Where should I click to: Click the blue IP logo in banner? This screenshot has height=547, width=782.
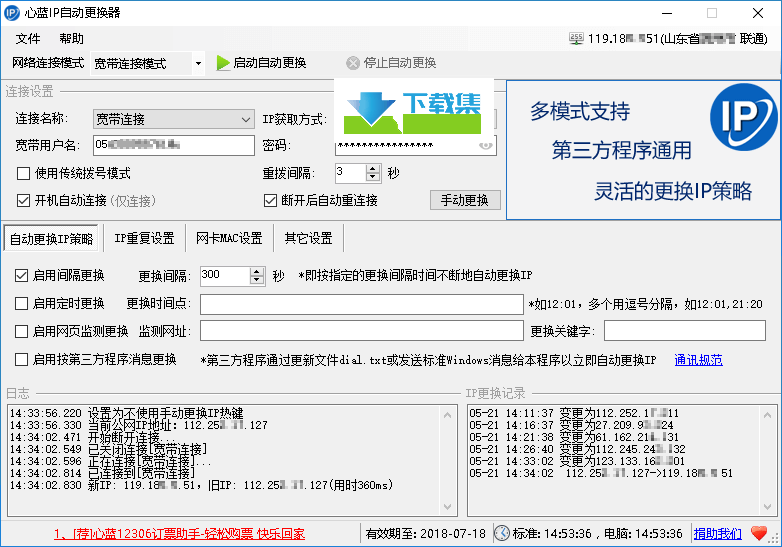tap(743, 117)
